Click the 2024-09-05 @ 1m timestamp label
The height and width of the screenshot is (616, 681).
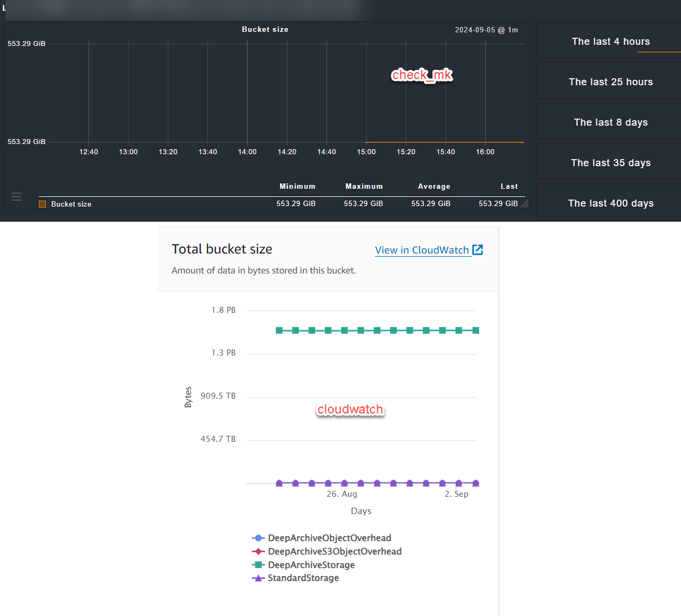(x=486, y=30)
